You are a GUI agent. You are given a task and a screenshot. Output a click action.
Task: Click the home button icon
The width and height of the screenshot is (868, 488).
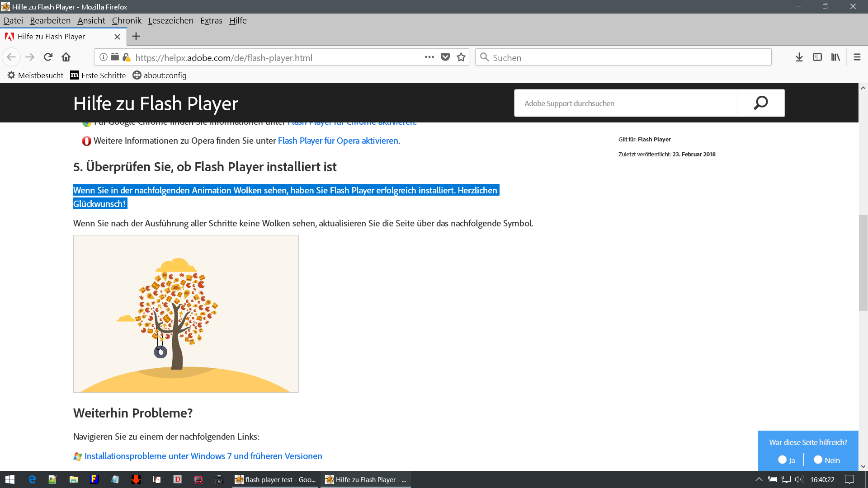coord(66,57)
